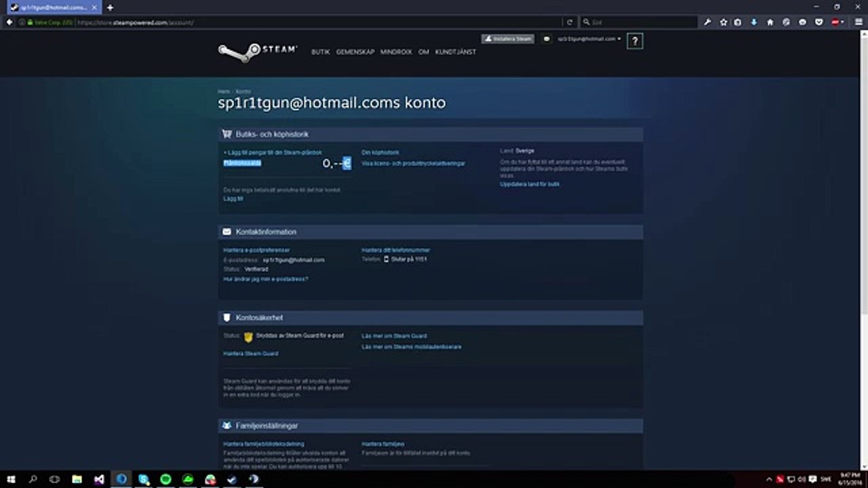Click the wallet balance '0,--€' text

click(337, 163)
